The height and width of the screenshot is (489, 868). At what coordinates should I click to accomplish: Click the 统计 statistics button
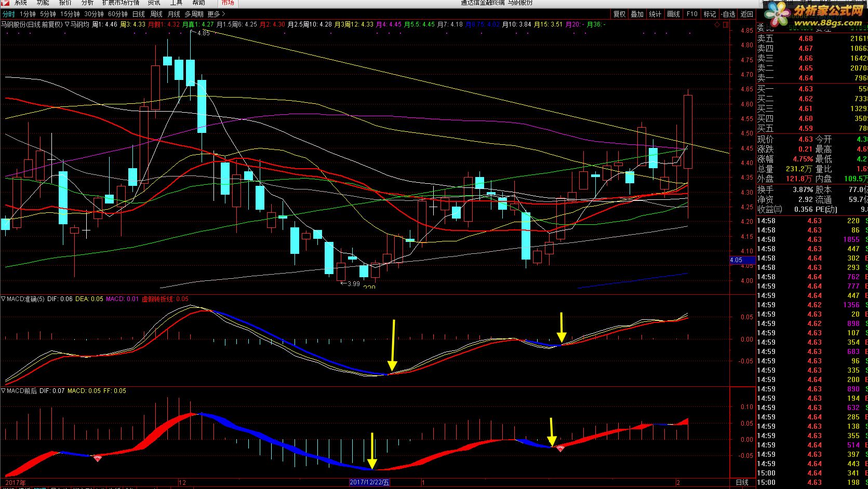point(656,14)
